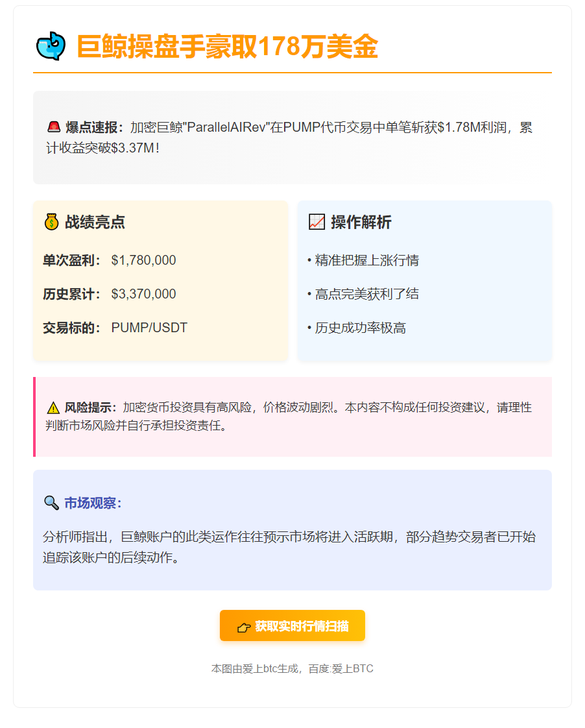Select the 操作解析 heading
Screen dimensions: 585x728
click(x=361, y=222)
